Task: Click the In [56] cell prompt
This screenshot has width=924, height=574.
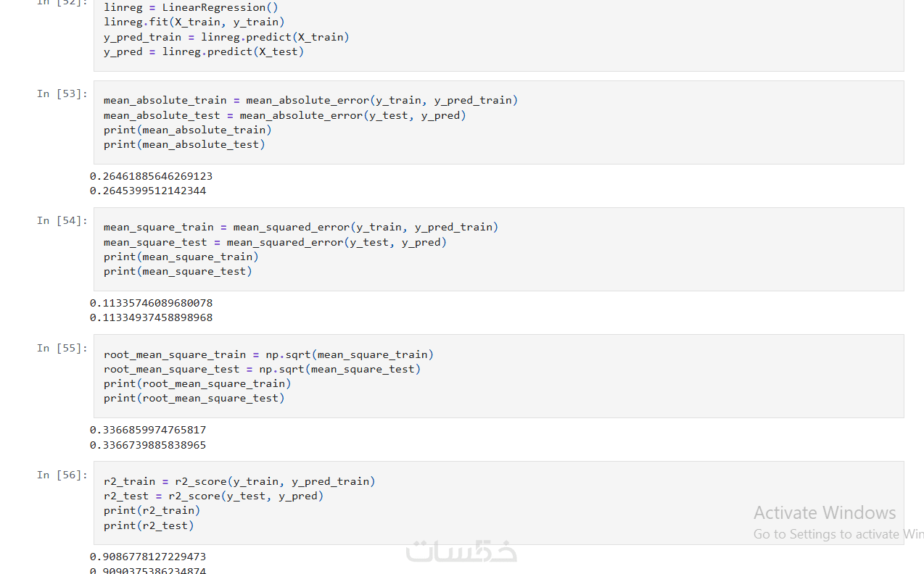Action: (x=62, y=475)
